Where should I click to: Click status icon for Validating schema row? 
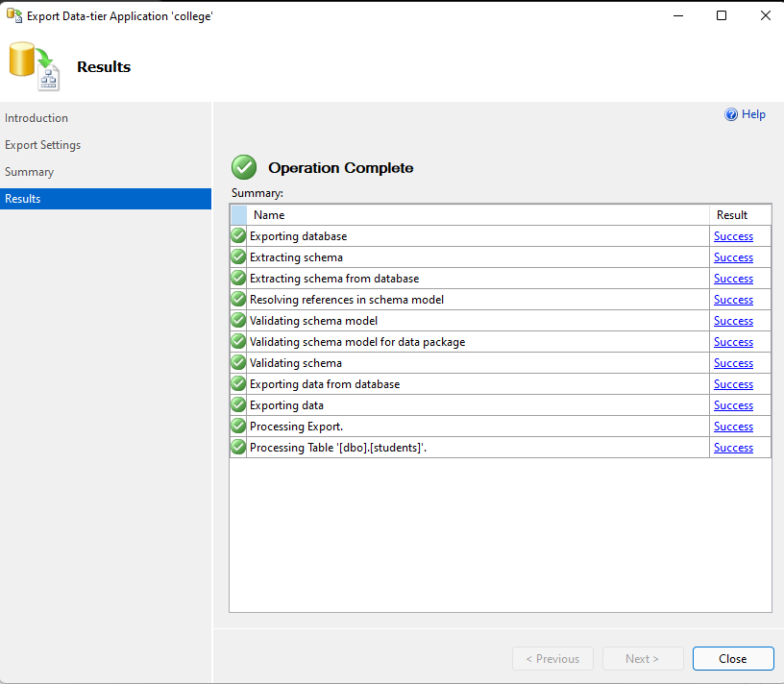click(x=238, y=362)
